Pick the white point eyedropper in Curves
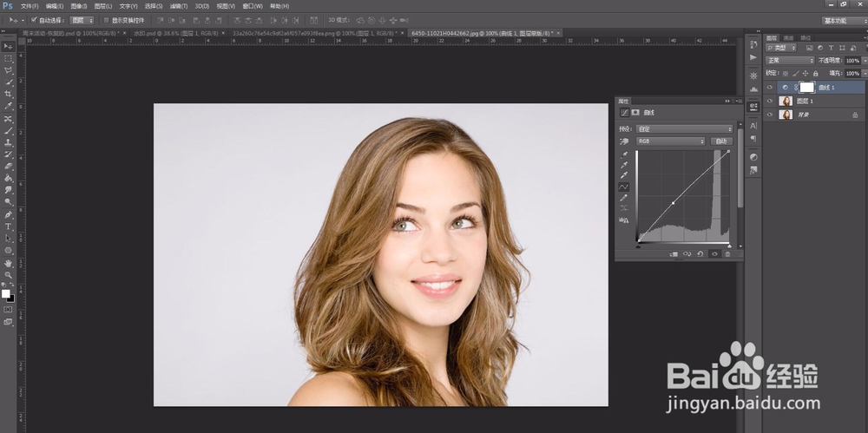 tap(624, 175)
